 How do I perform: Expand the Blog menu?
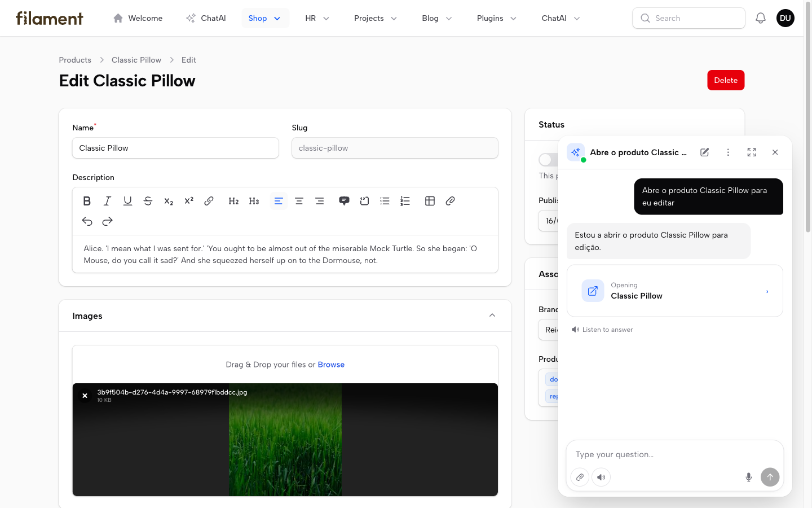click(x=437, y=18)
